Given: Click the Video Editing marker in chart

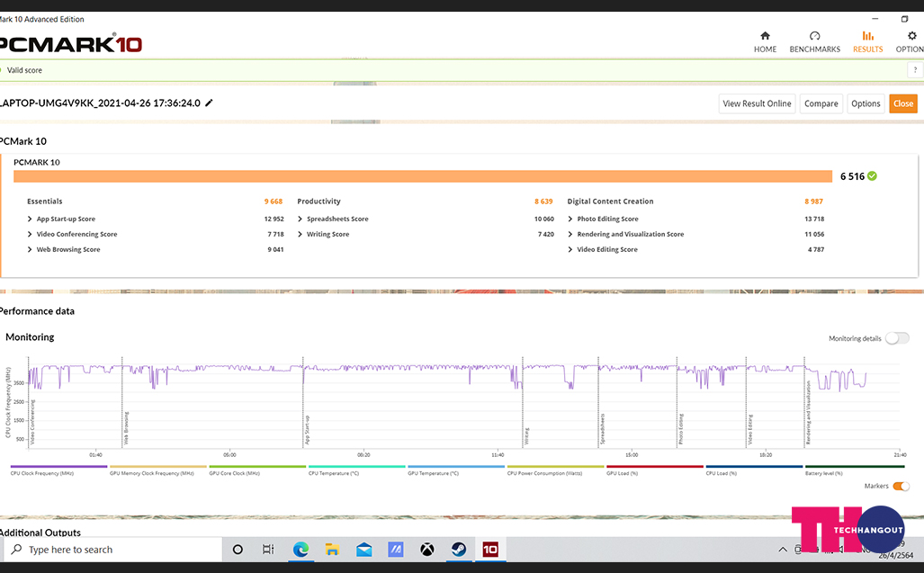Looking at the screenshot, I should [x=750, y=429].
